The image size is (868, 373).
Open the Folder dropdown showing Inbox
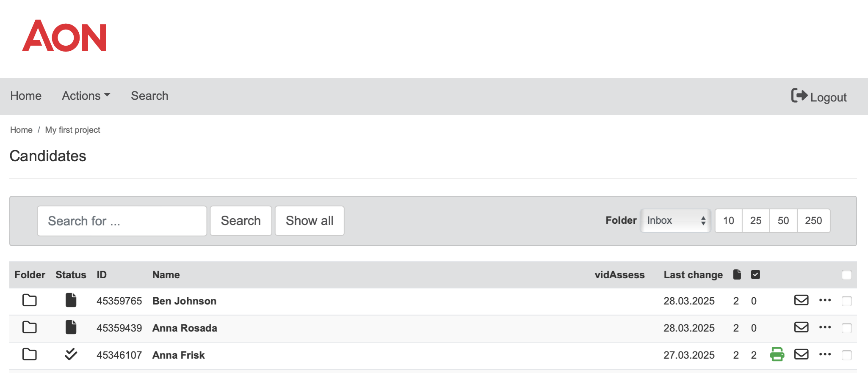click(675, 221)
